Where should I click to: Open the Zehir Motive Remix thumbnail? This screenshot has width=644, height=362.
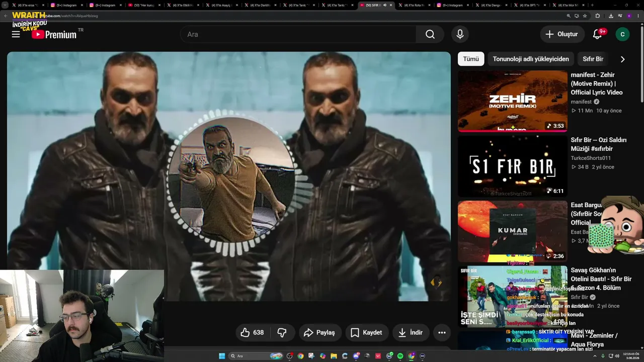tap(512, 101)
